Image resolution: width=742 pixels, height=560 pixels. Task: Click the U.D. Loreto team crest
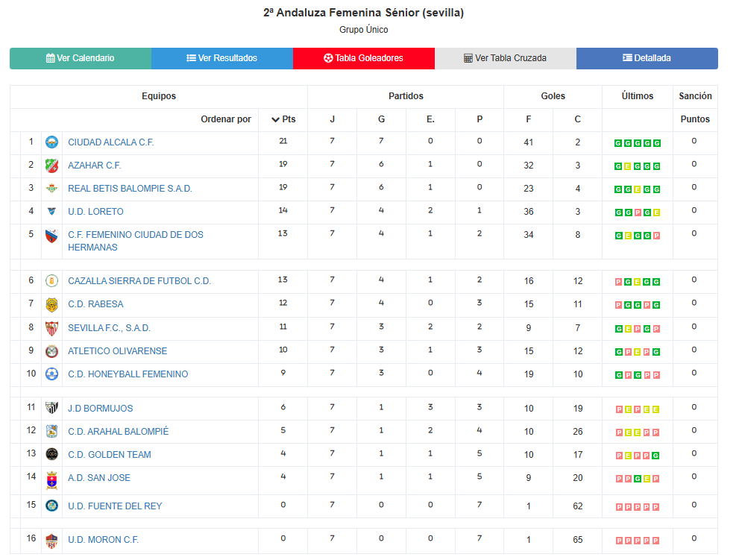pos(51,212)
